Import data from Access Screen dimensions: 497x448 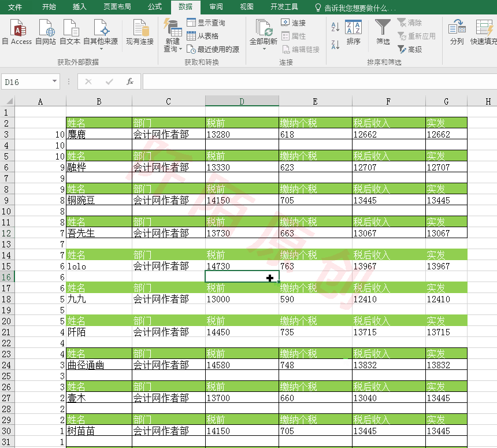coord(17,32)
